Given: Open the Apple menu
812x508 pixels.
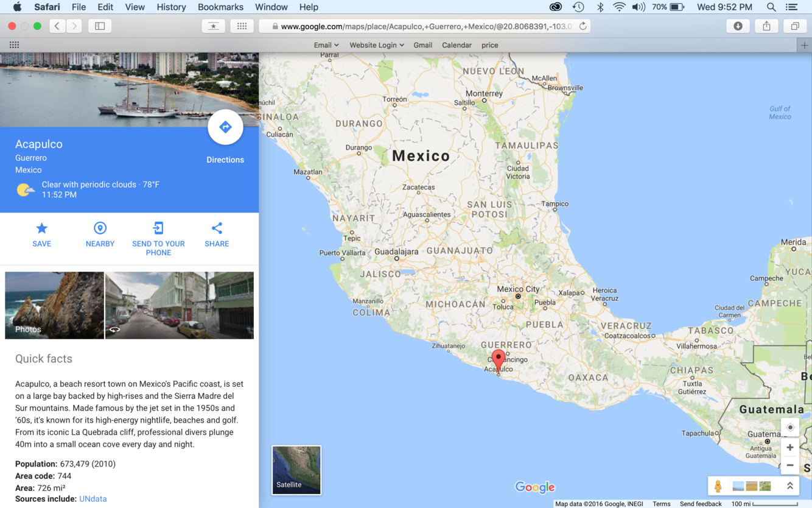Looking at the screenshot, I should (17, 7).
